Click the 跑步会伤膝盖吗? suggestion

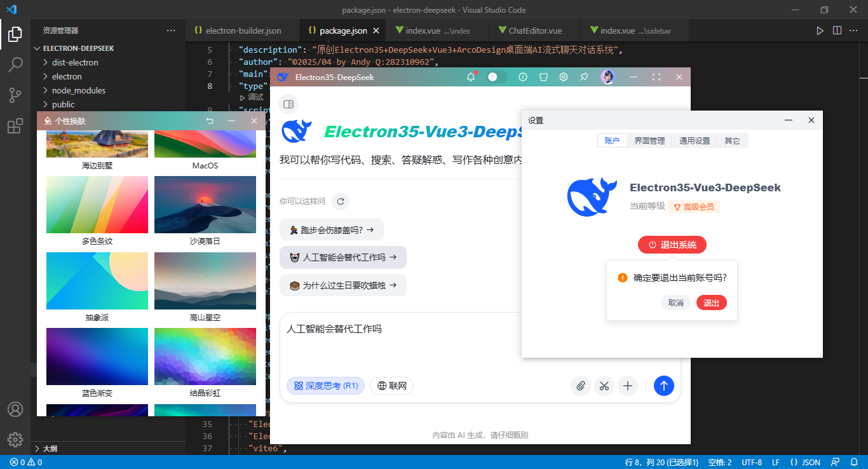pos(332,230)
